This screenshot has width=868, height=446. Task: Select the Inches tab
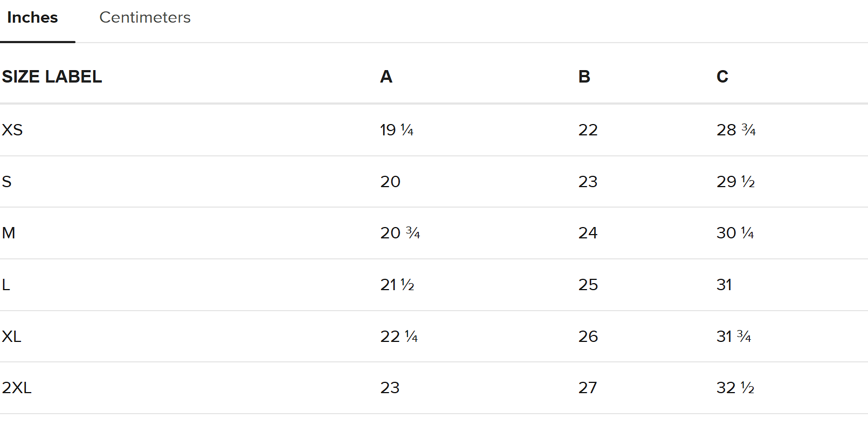coord(32,17)
